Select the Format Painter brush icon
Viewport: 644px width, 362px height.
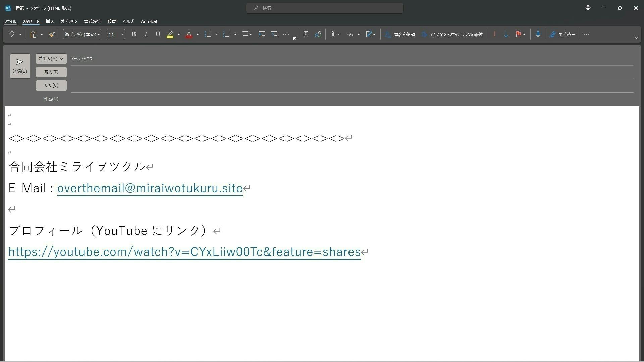(52, 34)
